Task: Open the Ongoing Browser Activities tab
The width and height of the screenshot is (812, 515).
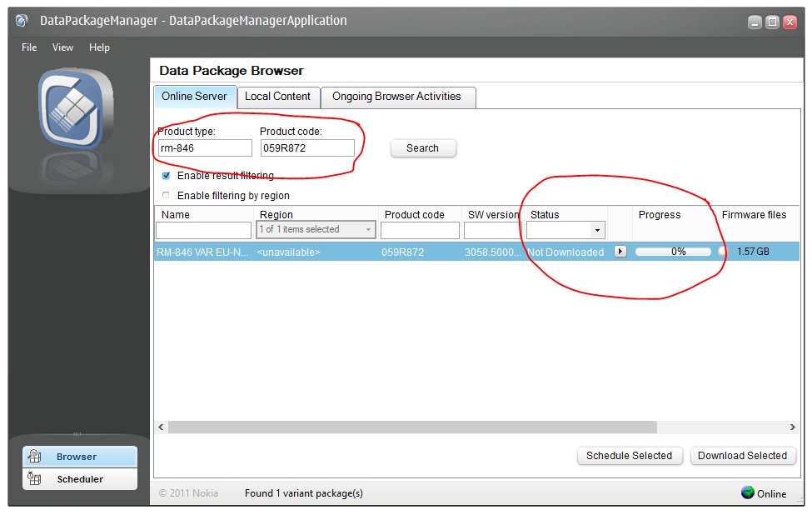Action: (397, 97)
